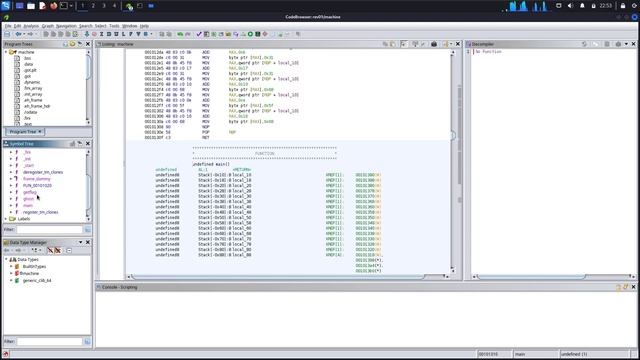Click the notification bell in the system tray
640x360 pixels.
click(582, 6)
